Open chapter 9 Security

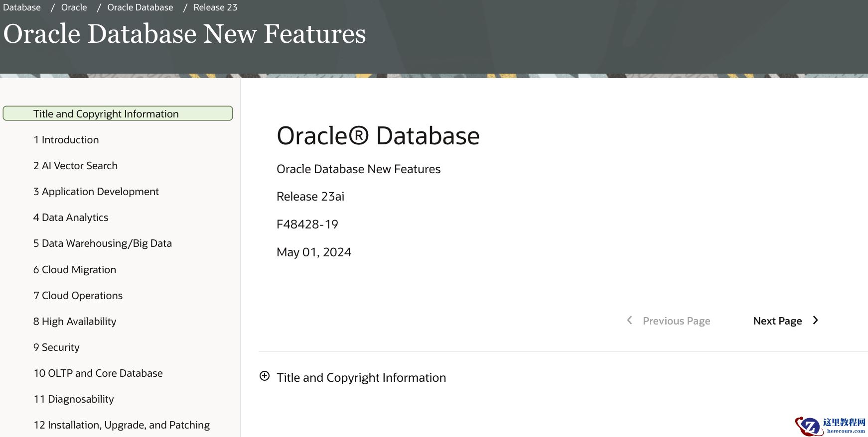[56, 347]
